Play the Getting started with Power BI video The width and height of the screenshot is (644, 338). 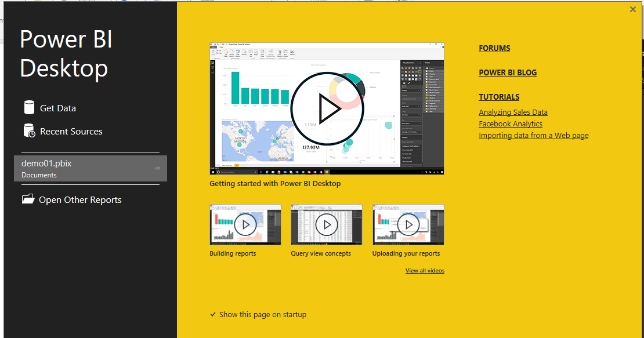coord(327,108)
